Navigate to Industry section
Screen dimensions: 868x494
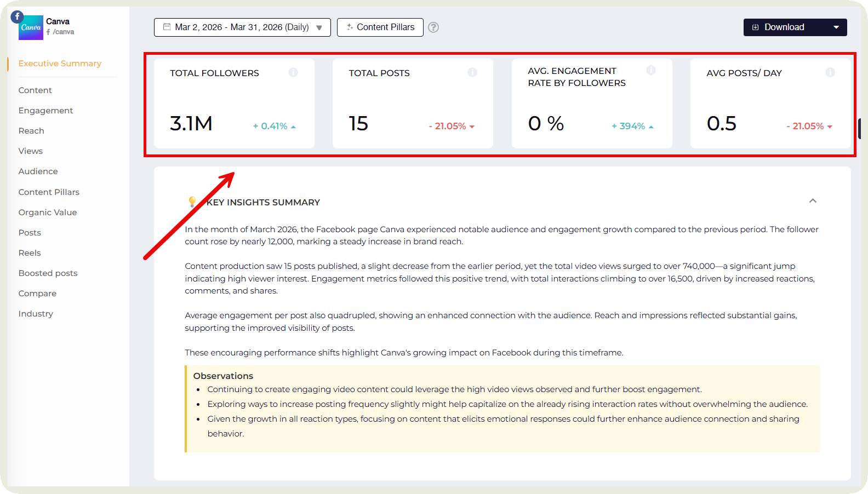click(x=36, y=314)
